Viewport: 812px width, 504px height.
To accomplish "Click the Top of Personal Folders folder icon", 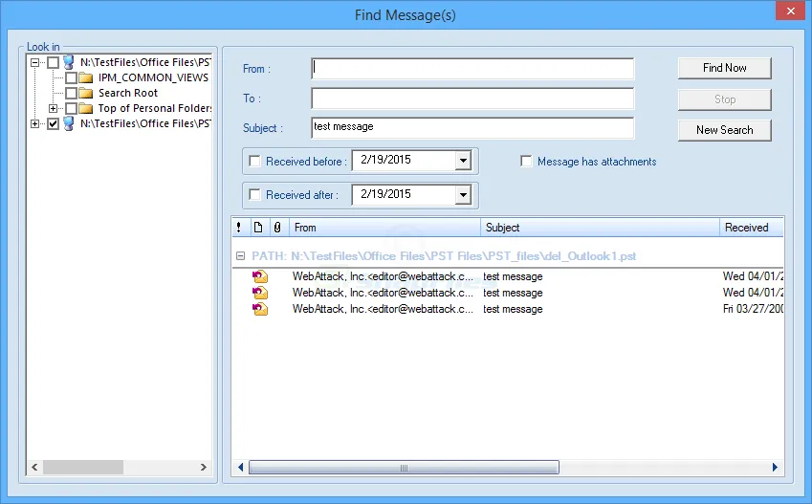I will pos(86,108).
